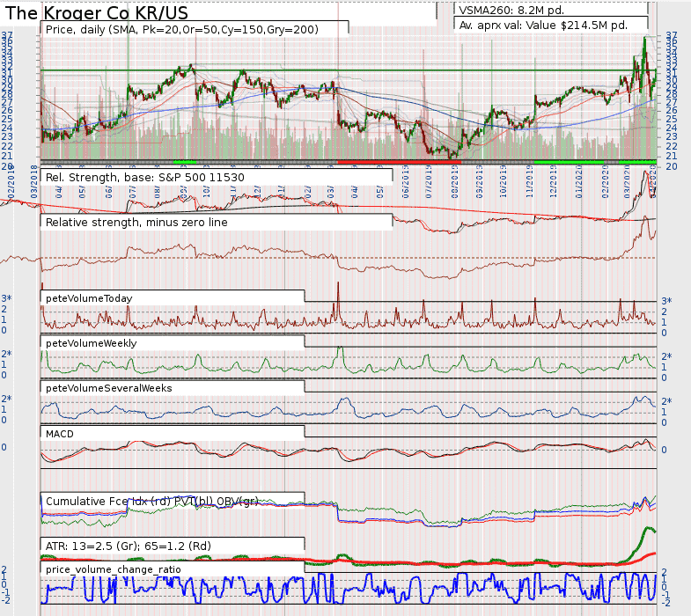Image resolution: width=691 pixels, height=616 pixels.
Task: Select the price_volume_change_ratio panel label
Action: tap(114, 569)
